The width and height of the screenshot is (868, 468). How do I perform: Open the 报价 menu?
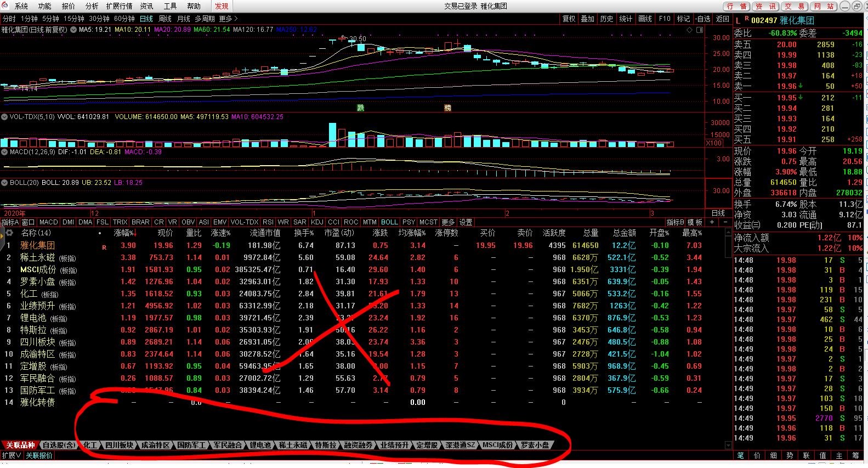point(69,6)
